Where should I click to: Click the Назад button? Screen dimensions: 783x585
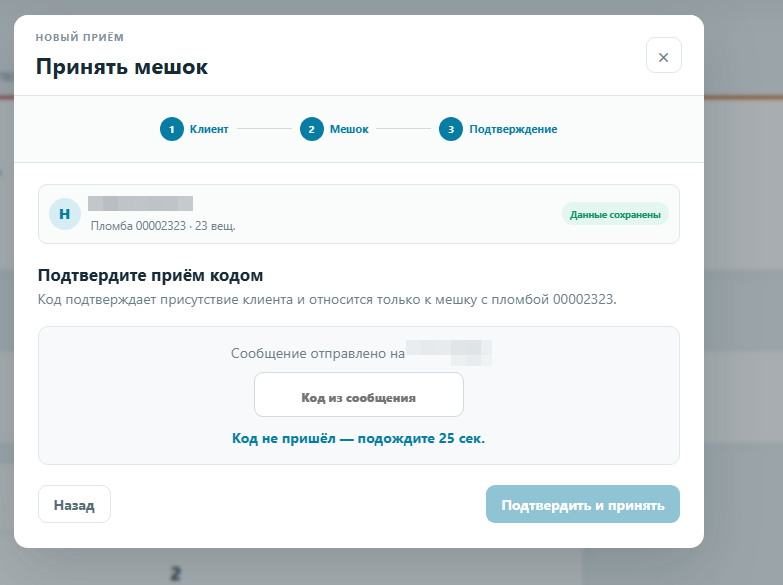click(x=74, y=504)
